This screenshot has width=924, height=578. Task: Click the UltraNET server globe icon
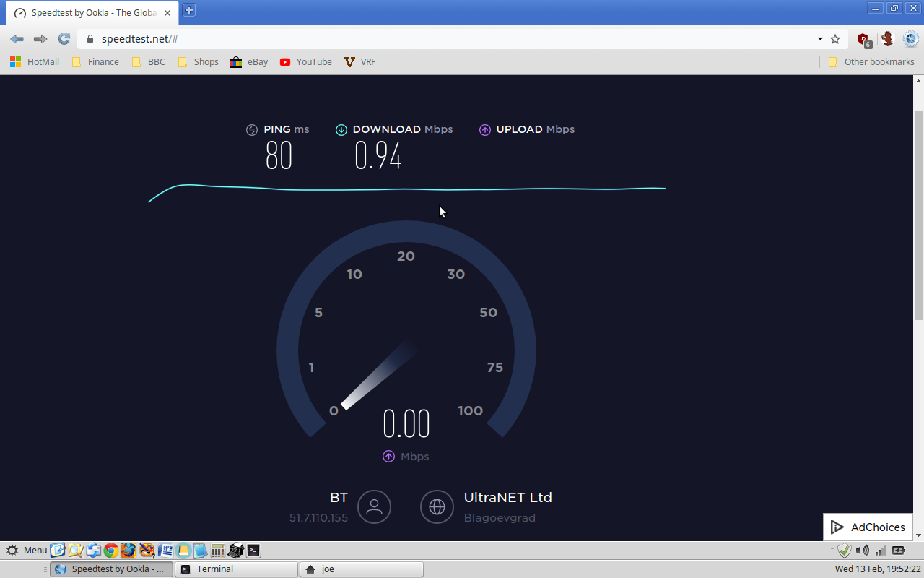coord(437,506)
